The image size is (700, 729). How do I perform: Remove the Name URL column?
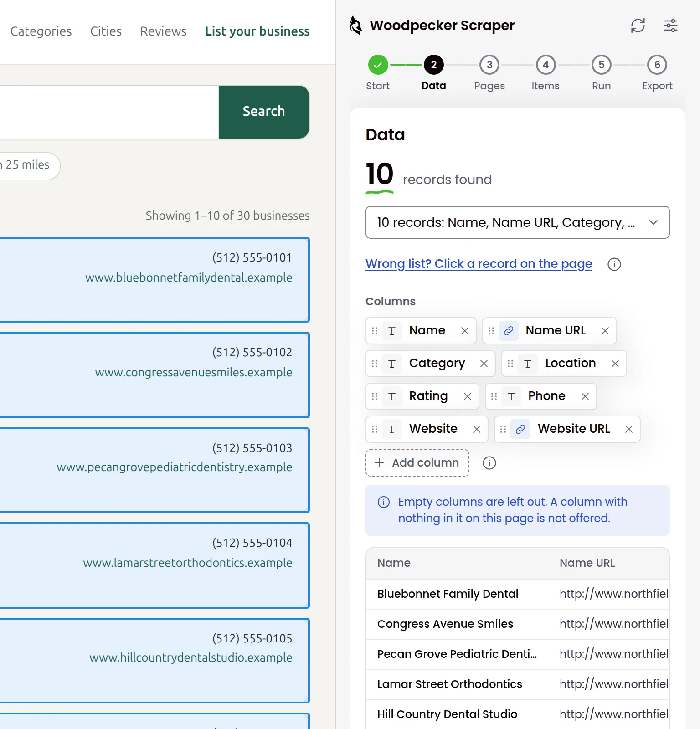click(605, 331)
